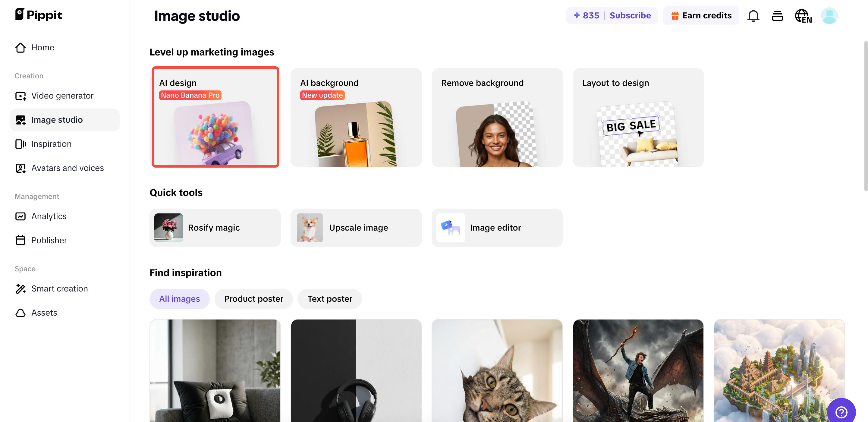Click the Earn credits button
Screen dimensions: 868x422
[x=700, y=15]
